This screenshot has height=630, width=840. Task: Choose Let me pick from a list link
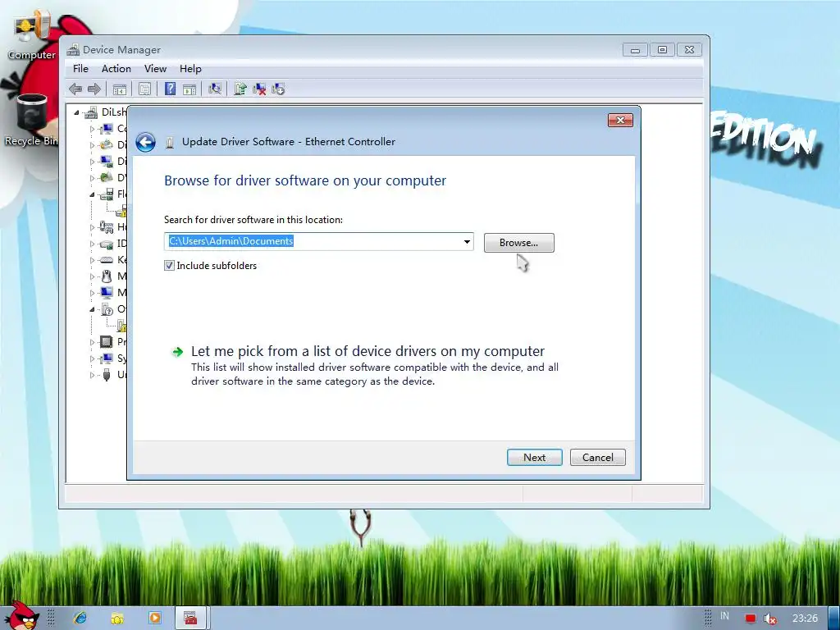[367, 351]
